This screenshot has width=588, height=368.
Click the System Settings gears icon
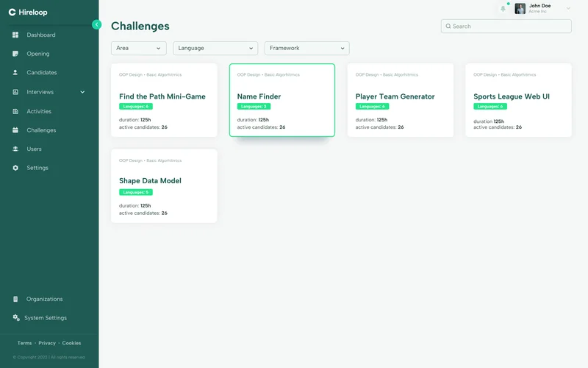[15, 318]
